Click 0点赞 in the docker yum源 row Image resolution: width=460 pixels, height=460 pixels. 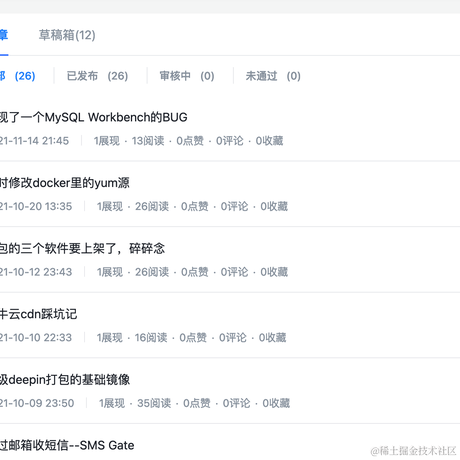click(195, 207)
